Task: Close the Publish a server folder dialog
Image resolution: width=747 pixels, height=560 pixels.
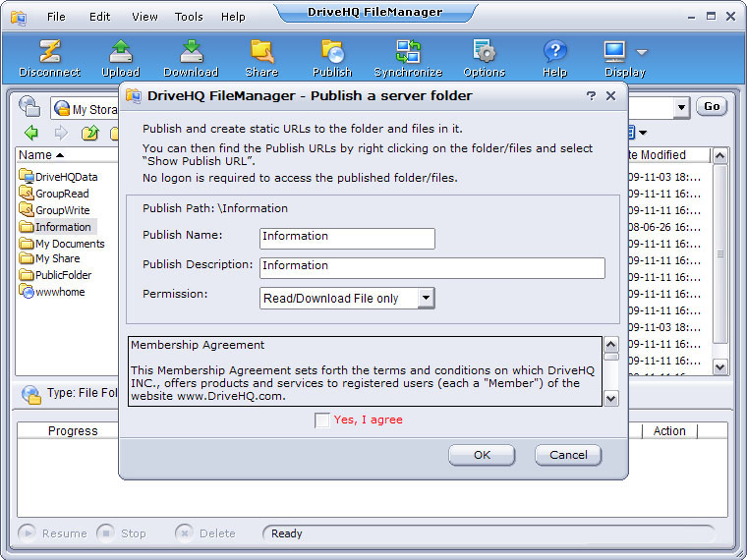Action: coord(610,95)
